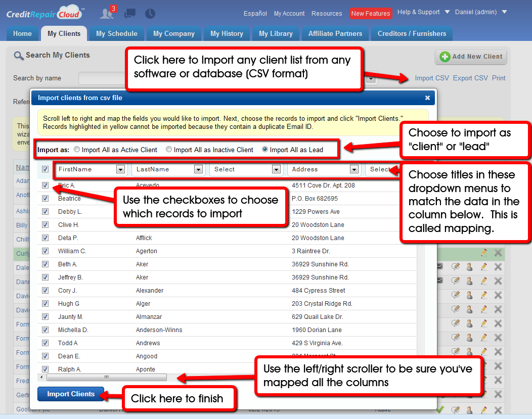
Task: Click the note bubble icon in Goober row
Action: click(x=455, y=410)
